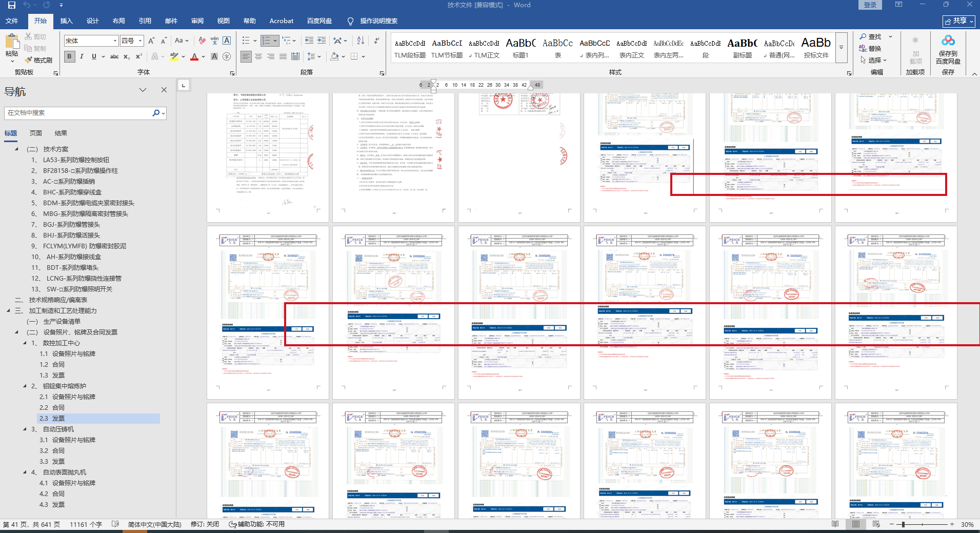
Task: Open the ribbon display options icon
Action: tap(899, 5)
